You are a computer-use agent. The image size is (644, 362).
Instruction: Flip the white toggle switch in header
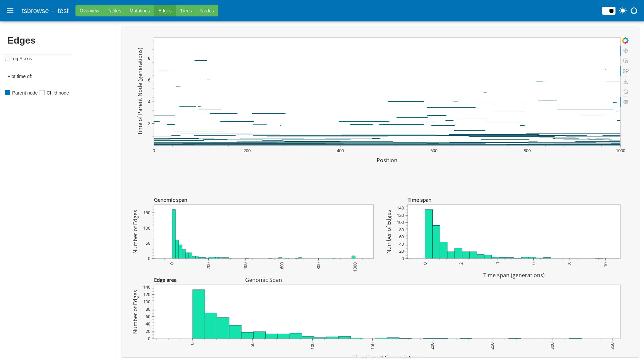(x=608, y=11)
